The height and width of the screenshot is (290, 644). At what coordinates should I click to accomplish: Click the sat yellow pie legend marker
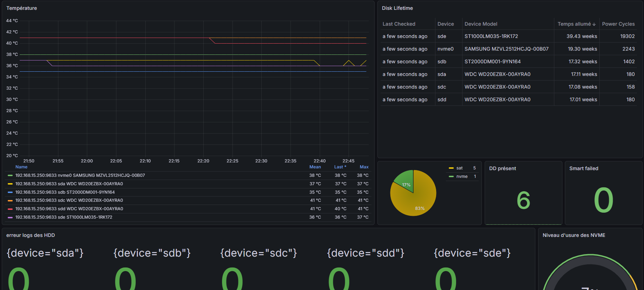coord(451,168)
